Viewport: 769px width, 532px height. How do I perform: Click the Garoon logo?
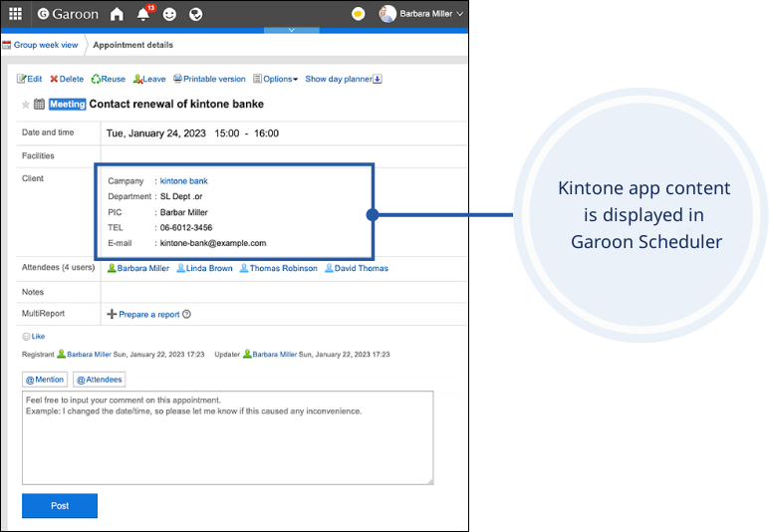point(68,14)
